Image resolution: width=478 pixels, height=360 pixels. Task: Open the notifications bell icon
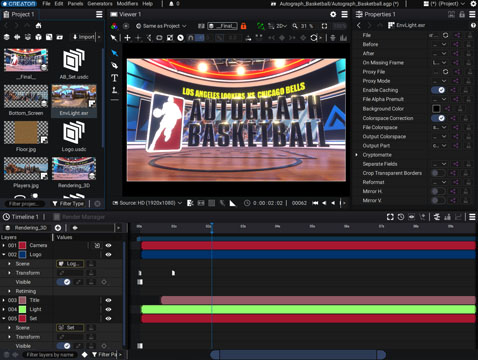point(171,4)
